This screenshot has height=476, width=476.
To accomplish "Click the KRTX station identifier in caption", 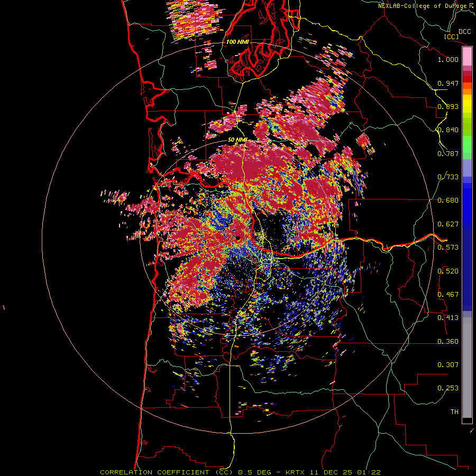I will point(295,472).
